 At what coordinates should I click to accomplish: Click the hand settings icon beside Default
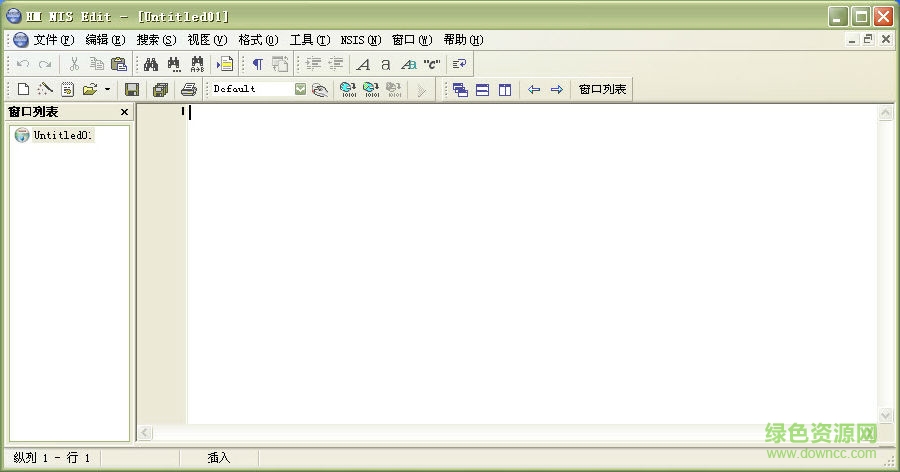pos(320,90)
